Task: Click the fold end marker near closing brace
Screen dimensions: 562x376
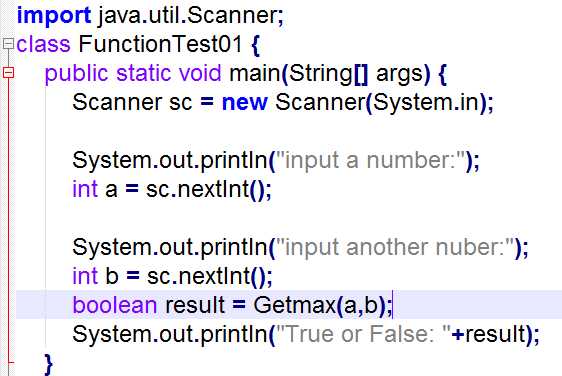Action: click(x=10, y=362)
